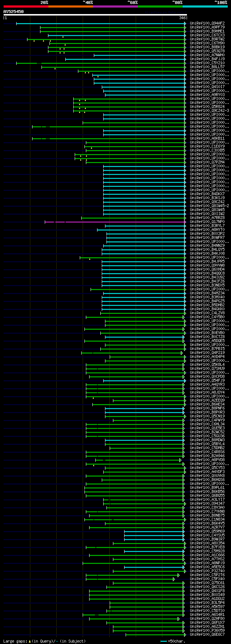
Task: Select hit label UniRef100_B4FJJ9
Action: (x=207, y=59)
